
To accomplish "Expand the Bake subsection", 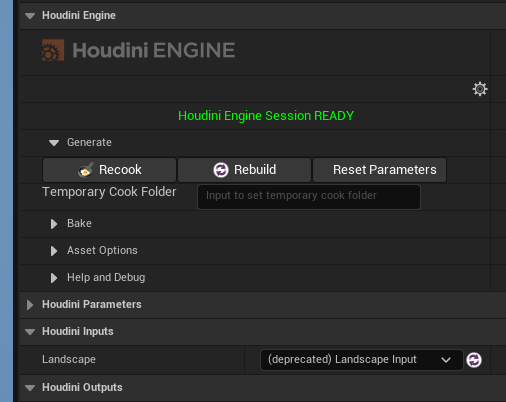I will 54,224.
